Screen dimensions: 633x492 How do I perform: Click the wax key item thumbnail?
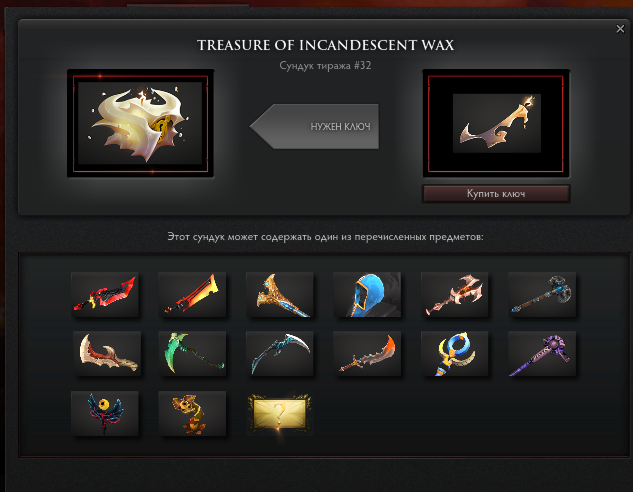pos(496,123)
